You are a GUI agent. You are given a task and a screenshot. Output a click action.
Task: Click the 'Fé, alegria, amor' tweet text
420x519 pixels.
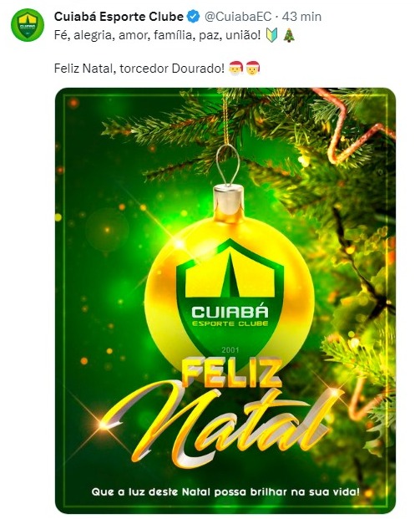(158, 35)
